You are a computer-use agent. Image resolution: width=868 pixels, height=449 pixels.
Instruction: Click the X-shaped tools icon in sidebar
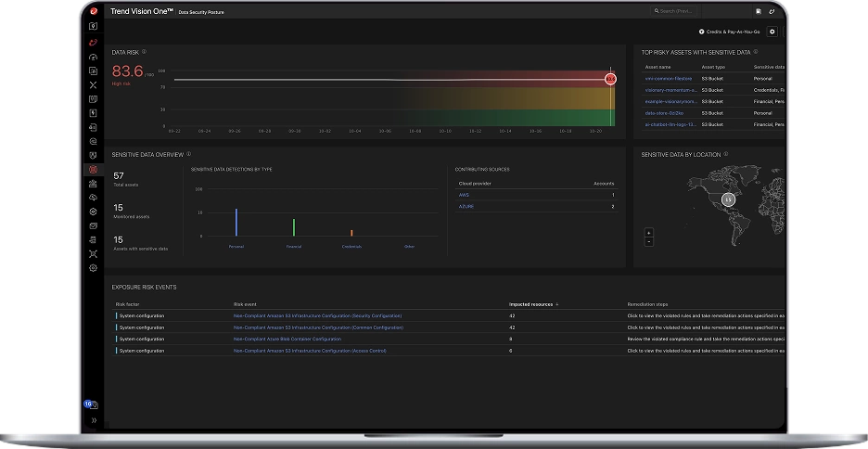93,85
